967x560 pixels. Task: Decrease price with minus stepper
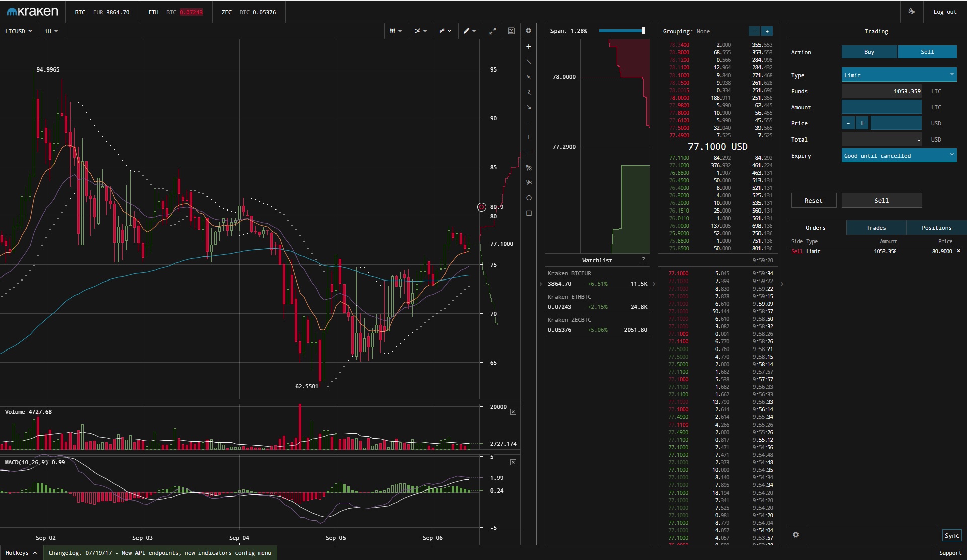click(x=848, y=123)
